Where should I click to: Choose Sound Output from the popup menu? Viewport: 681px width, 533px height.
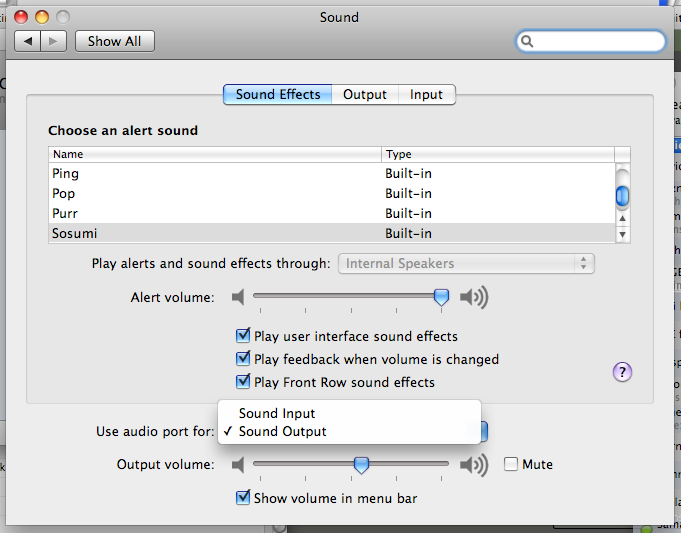click(x=349, y=431)
